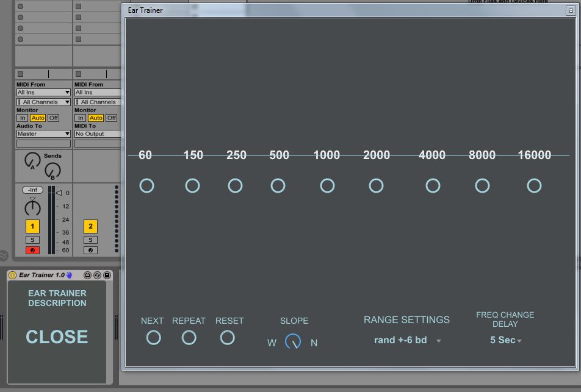Image resolution: width=581 pixels, height=392 pixels.
Task: Click the Ear Trainer hot-swap preset icon
Action: coord(97,276)
